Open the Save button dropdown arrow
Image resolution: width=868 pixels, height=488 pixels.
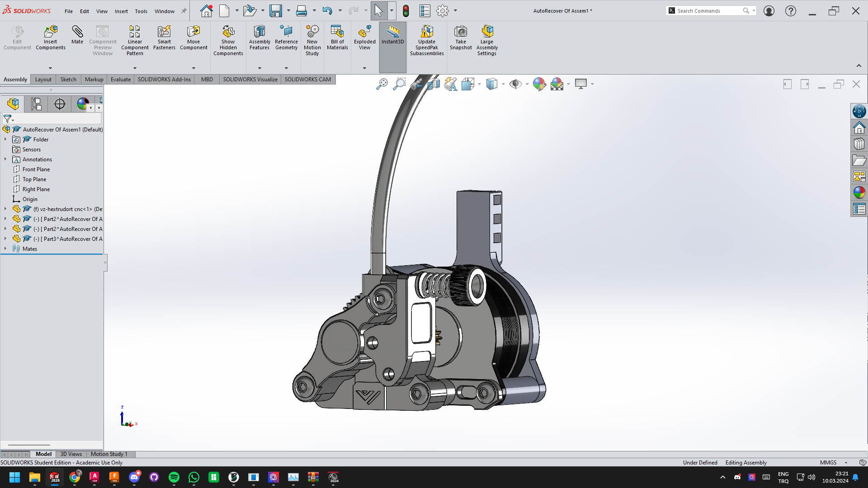point(288,11)
